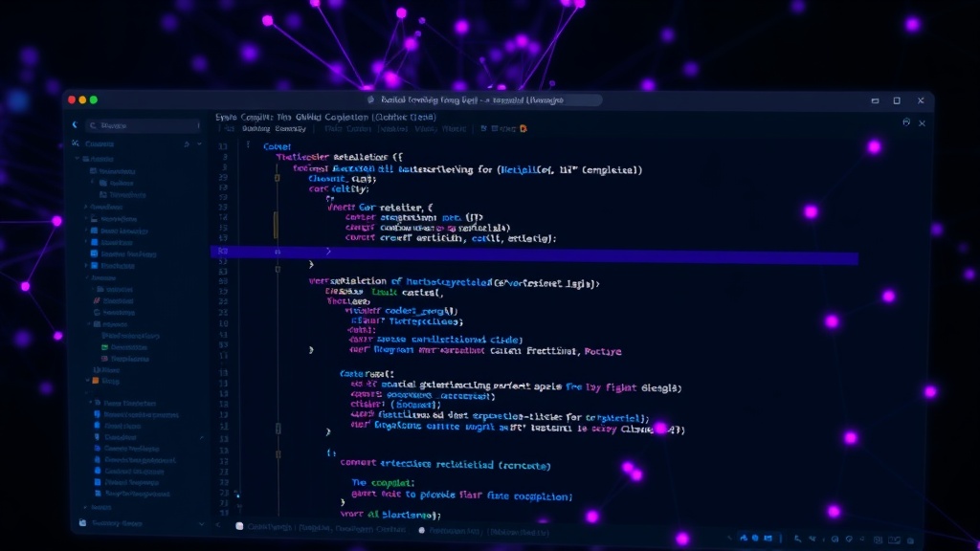980x551 pixels.
Task: Click the back chevron above the sidebar
Action: [75, 125]
